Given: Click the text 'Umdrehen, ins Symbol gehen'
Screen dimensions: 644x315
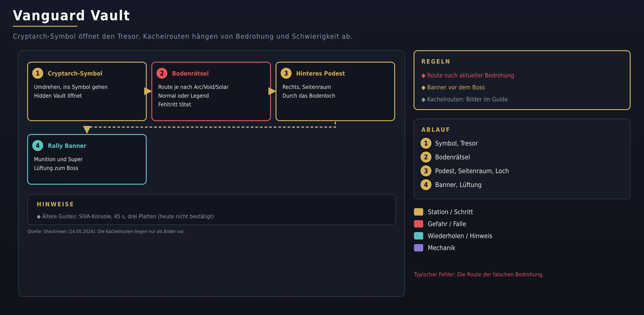Looking at the screenshot, I should tap(71, 87).
